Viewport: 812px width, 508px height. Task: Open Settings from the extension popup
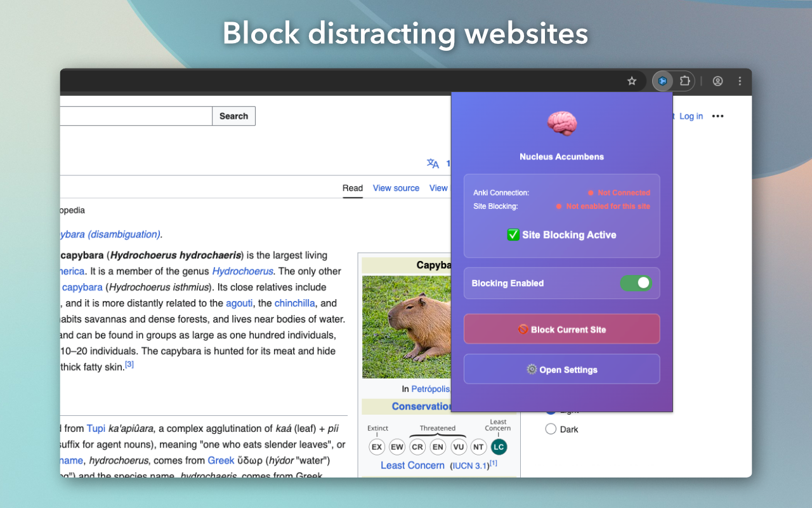click(561, 369)
